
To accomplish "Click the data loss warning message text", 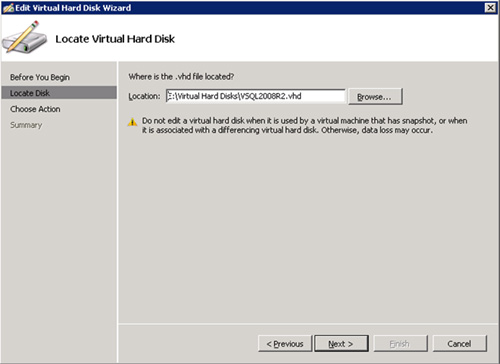I will [x=304, y=125].
